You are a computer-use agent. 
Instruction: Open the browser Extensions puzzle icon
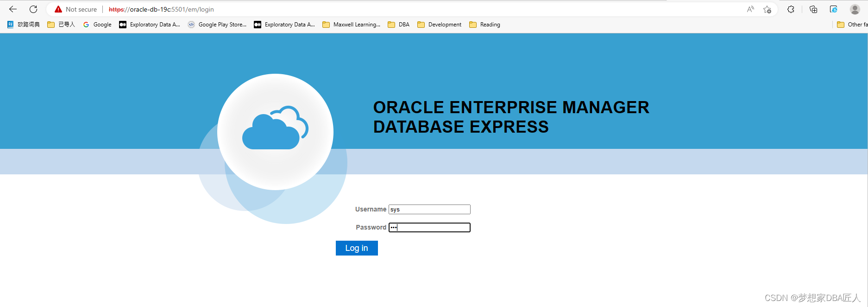[x=791, y=9]
